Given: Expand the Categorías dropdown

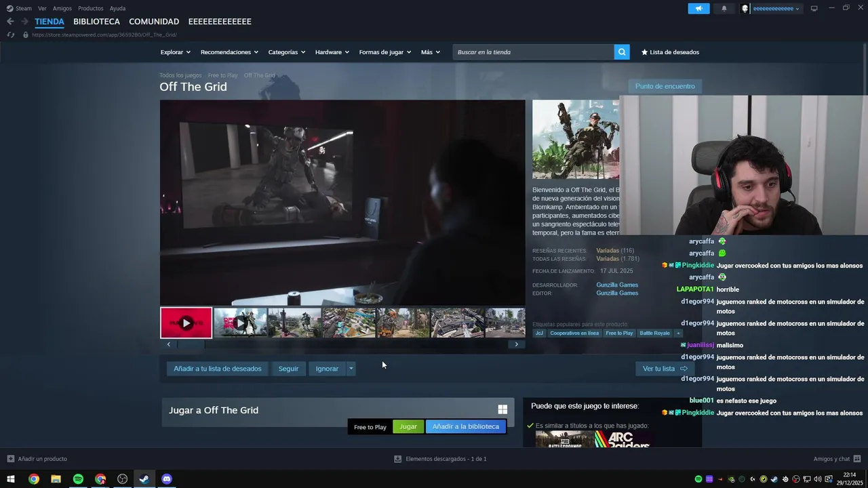Looking at the screenshot, I should (x=287, y=52).
